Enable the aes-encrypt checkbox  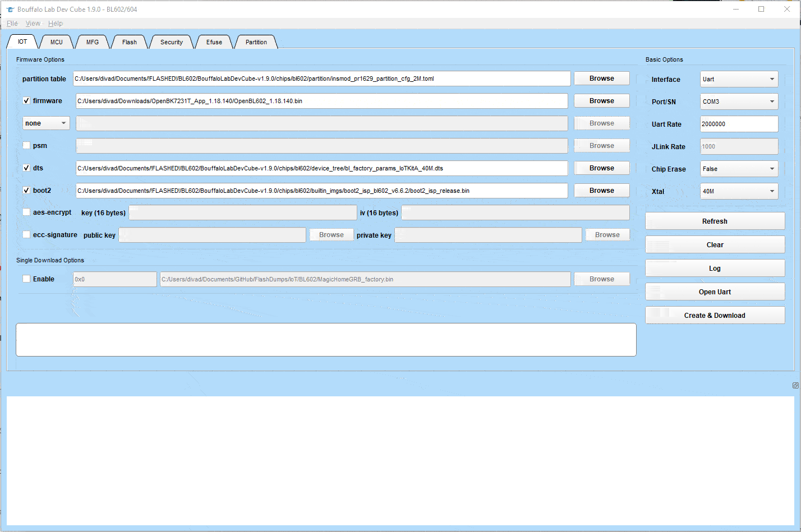click(26, 212)
